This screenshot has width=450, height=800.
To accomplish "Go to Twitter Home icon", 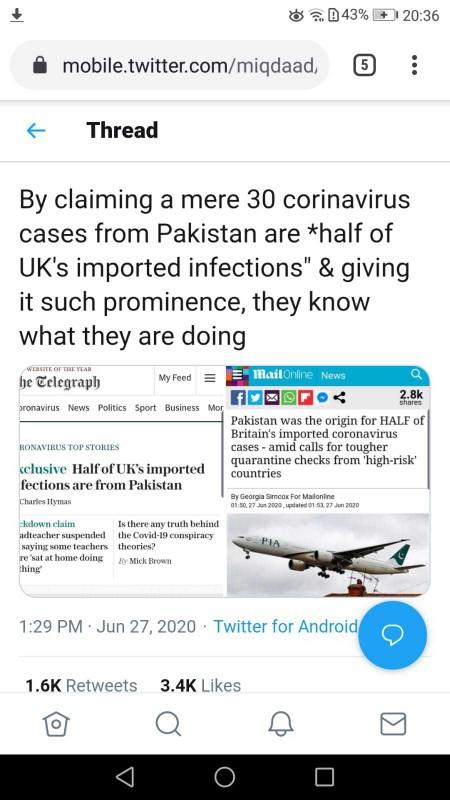I will pyautogui.click(x=56, y=723).
